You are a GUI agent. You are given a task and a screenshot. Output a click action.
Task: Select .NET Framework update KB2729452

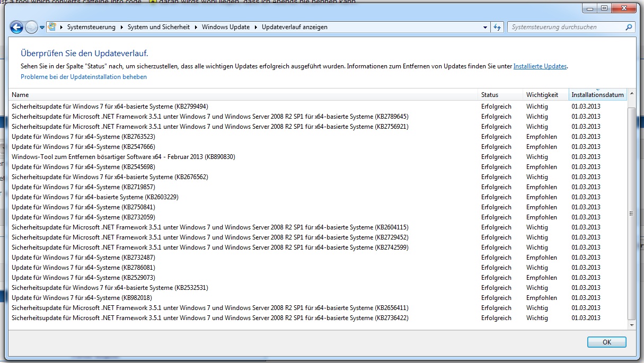(x=317, y=237)
